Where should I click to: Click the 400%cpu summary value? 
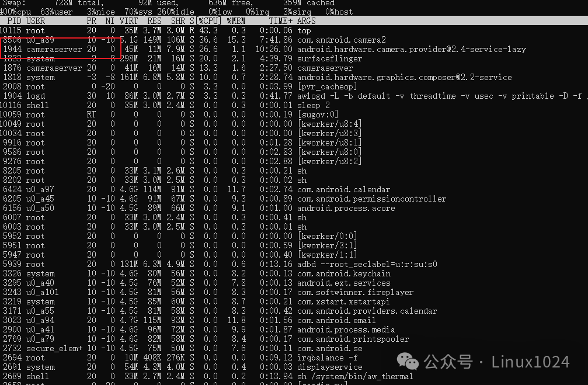point(15,12)
